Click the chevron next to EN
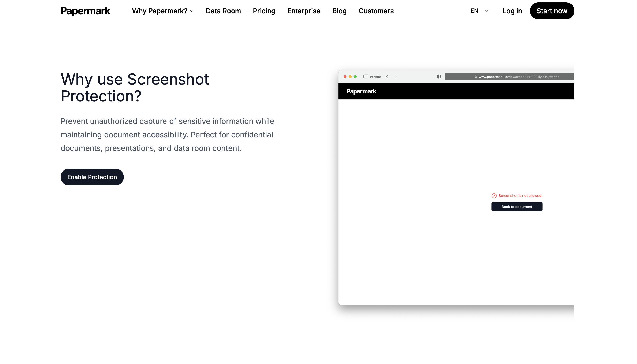 click(x=487, y=11)
